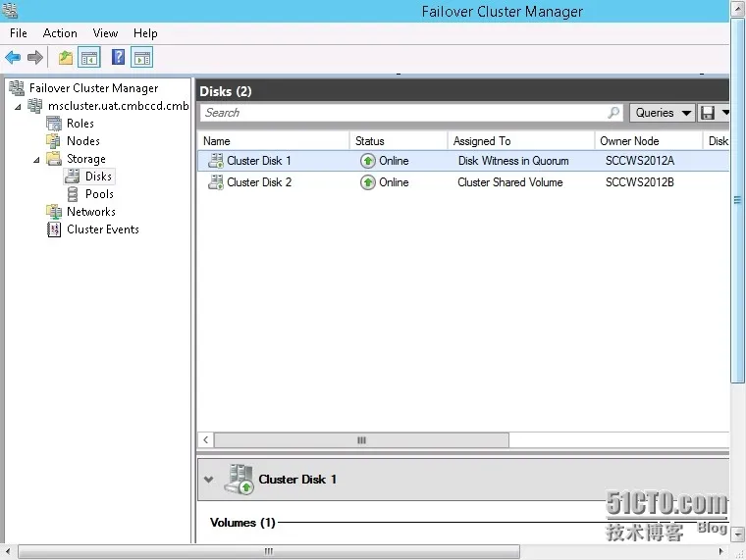Click the mscluster.uat.cmbccd.cmb cluster icon
Image resolution: width=746 pixels, height=560 pixels.
pyautogui.click(x=34, y=106)
